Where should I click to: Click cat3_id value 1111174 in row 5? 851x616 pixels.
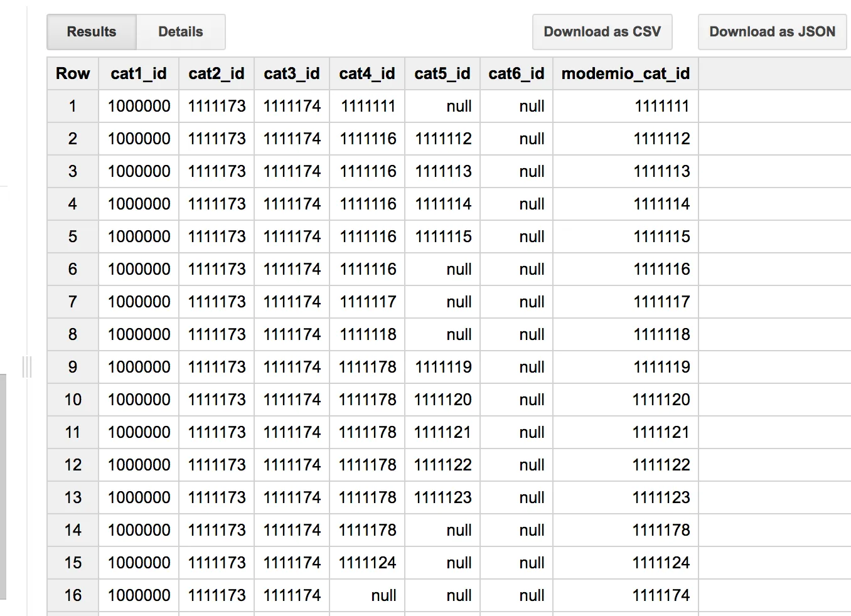[292, 236]
